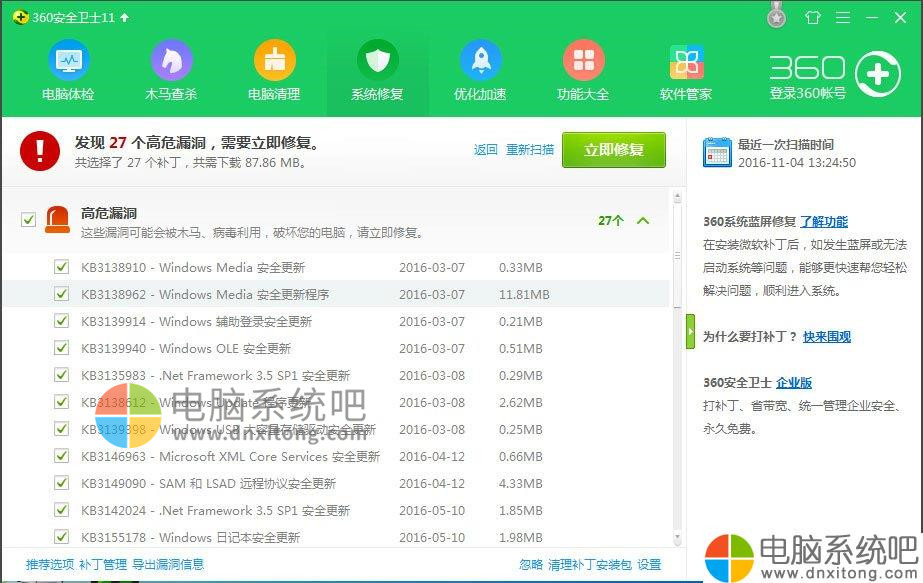Select row KB3149090 SAM 和 LSAD
This screenshot has width=923, height=583.
click(337, 483)
